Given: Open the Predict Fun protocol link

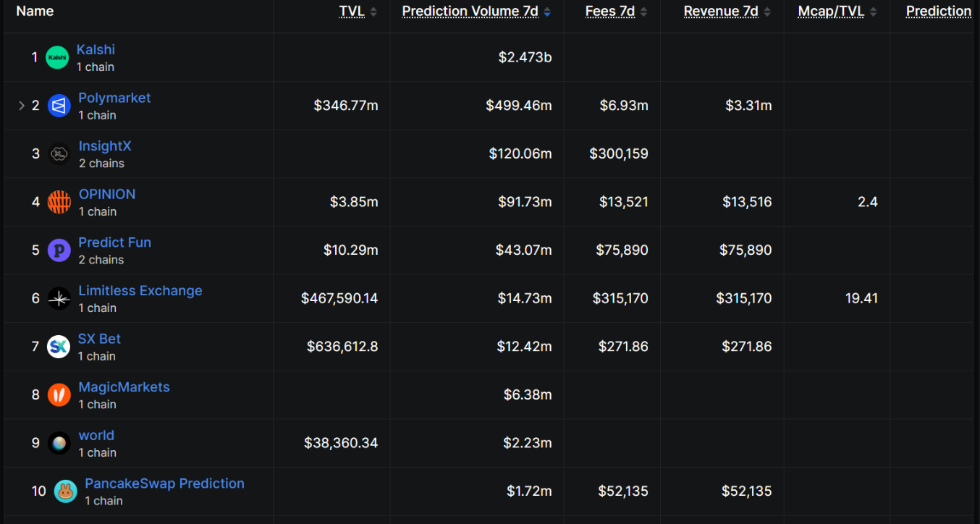Looking at the screenshot, I should coord(114,242).
